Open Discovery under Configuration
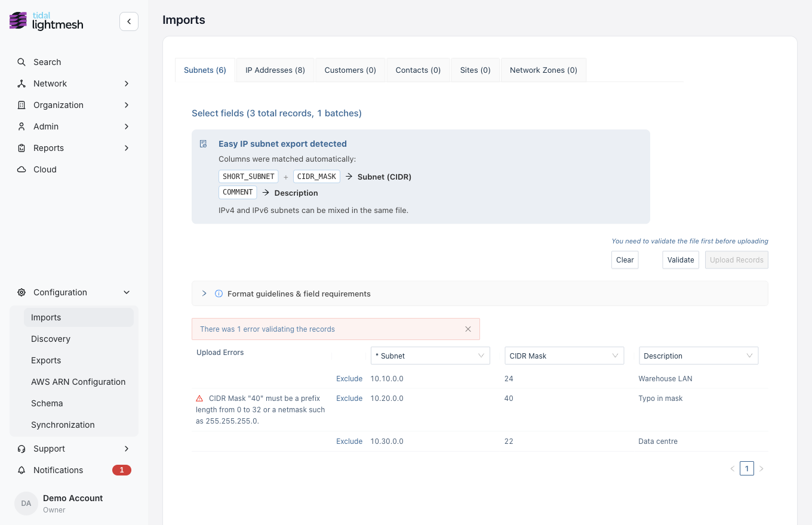The width and height of the screenshot is (812, 525). click(x=79, y=339)
